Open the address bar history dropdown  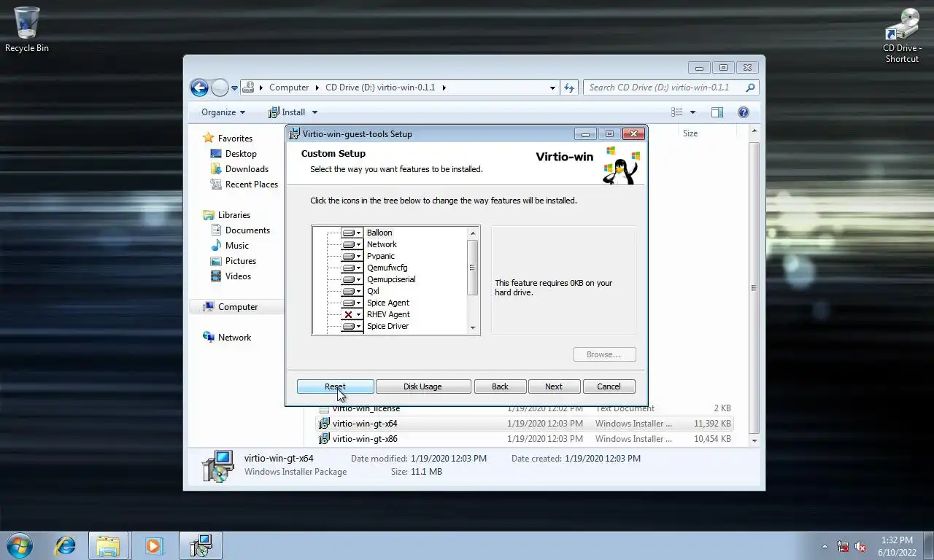[552, 87]
